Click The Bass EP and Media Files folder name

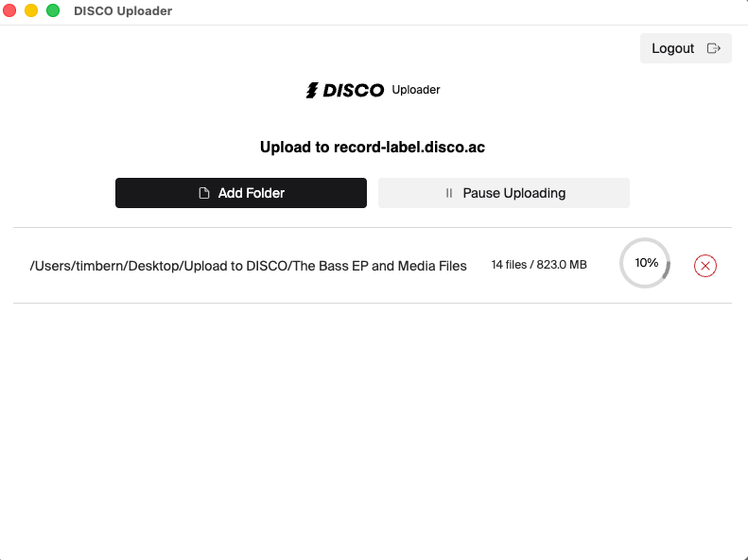click(380, 266)
